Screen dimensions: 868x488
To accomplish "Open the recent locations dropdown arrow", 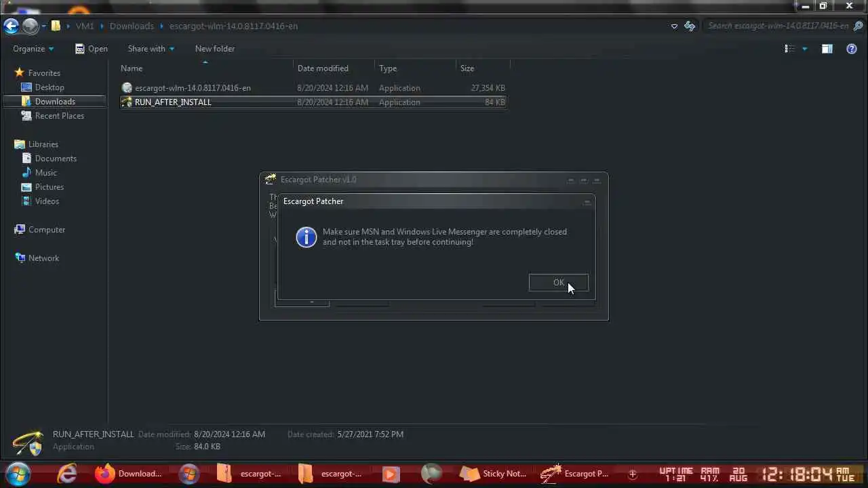I will click(x=44, y=26).
